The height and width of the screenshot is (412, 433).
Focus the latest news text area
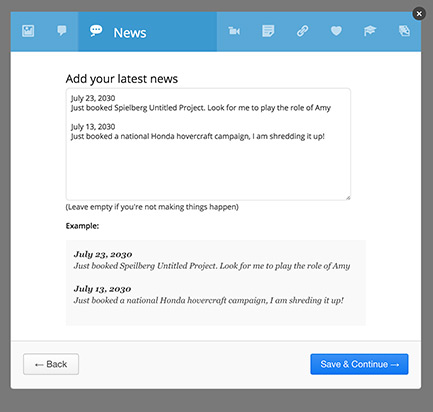(x=208, y=144)
